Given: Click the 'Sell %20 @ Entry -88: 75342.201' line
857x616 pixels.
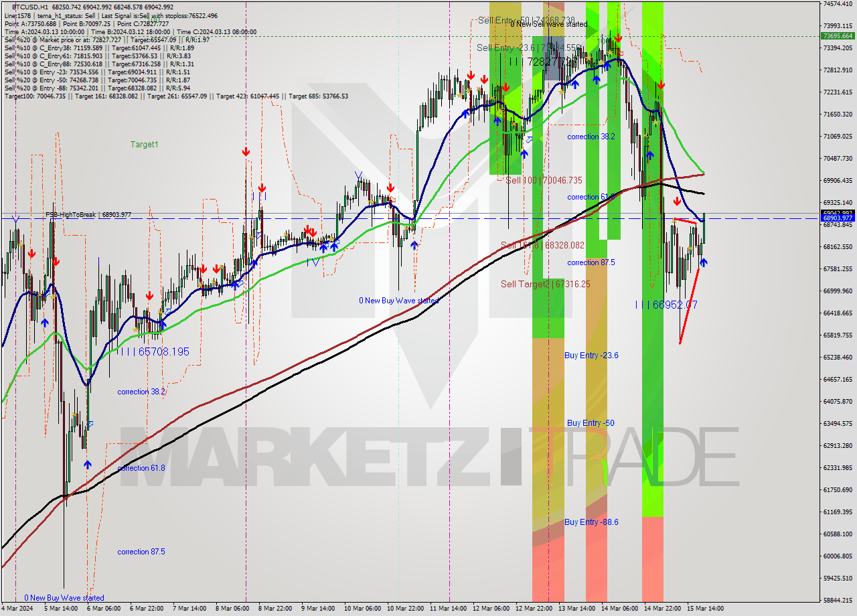Looking at the screenshot, I should [x=97, y=88].
